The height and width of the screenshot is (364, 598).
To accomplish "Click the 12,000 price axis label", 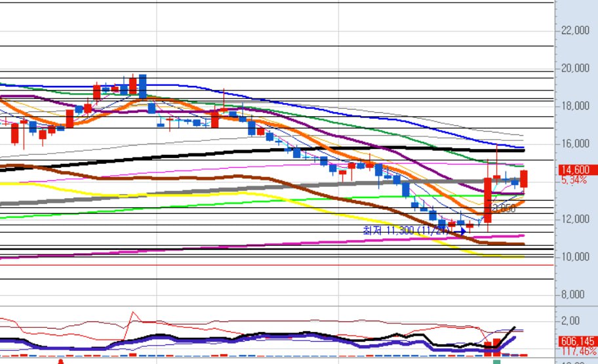I will pos(575,219).
